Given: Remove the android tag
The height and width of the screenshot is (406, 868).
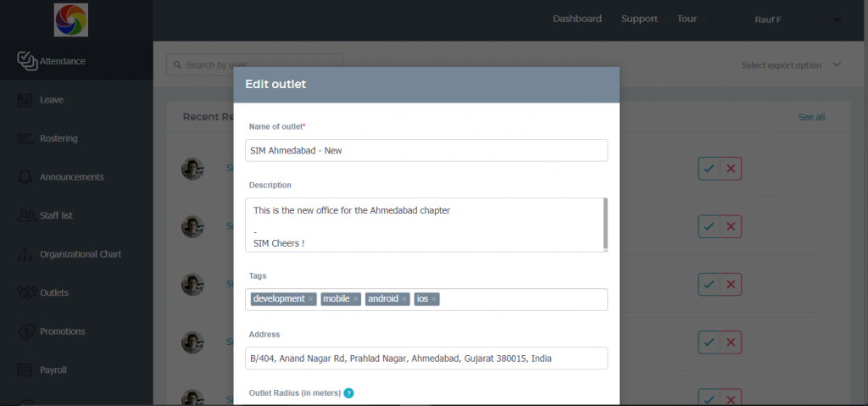Looking at the screenshot, I should (x=404, y=299).
